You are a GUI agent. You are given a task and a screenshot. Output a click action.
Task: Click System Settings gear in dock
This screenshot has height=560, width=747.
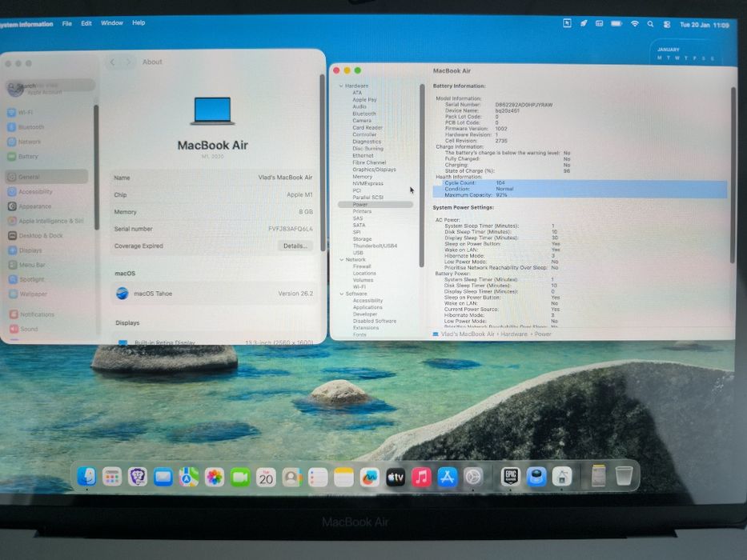point(473,477)
